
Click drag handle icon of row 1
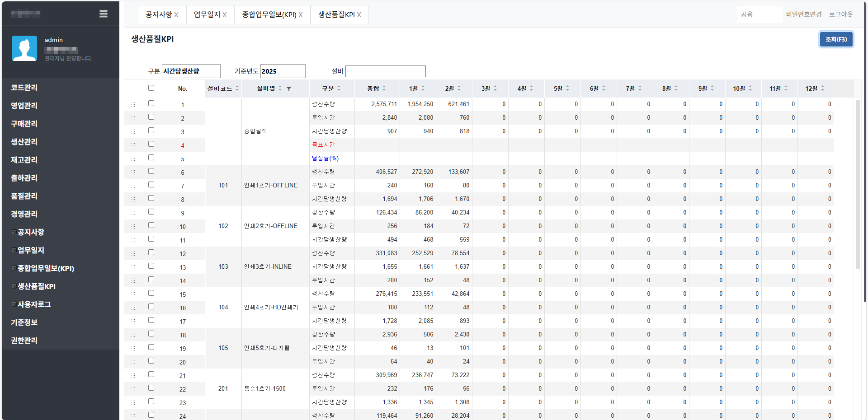coord(133,105)
